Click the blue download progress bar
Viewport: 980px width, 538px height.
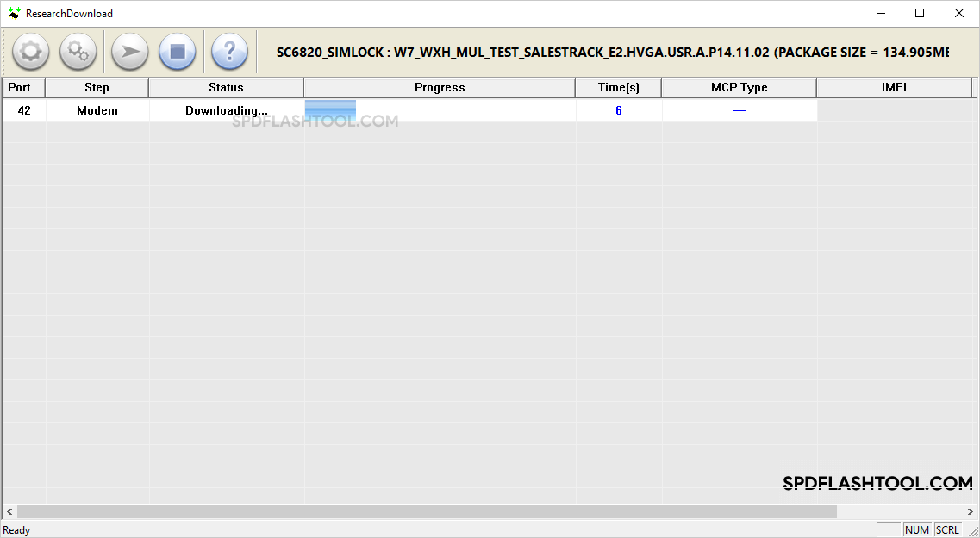(x=331, y=110)
